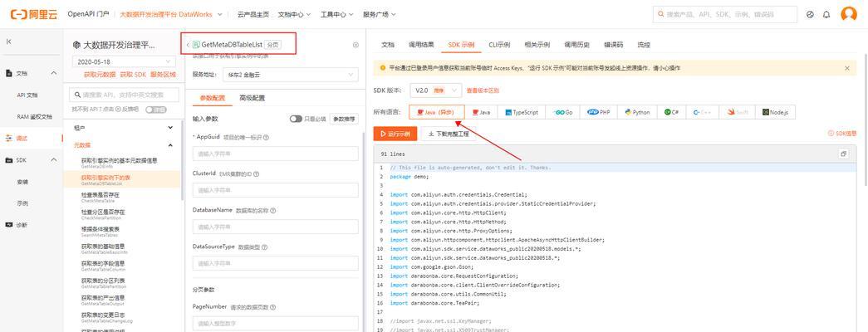This screenshot has height=332, width=868.
Task: Switch to the 错误码 tab
Action: point(613,45)
